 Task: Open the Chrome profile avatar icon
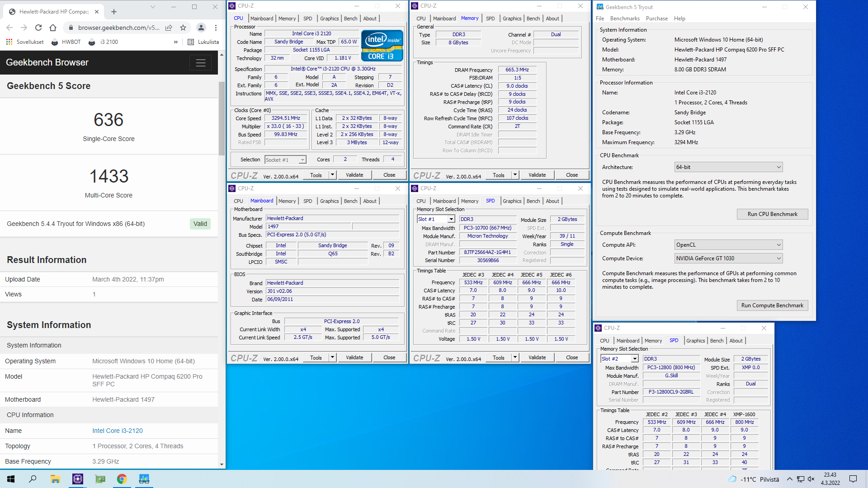(x=201, y=28)
